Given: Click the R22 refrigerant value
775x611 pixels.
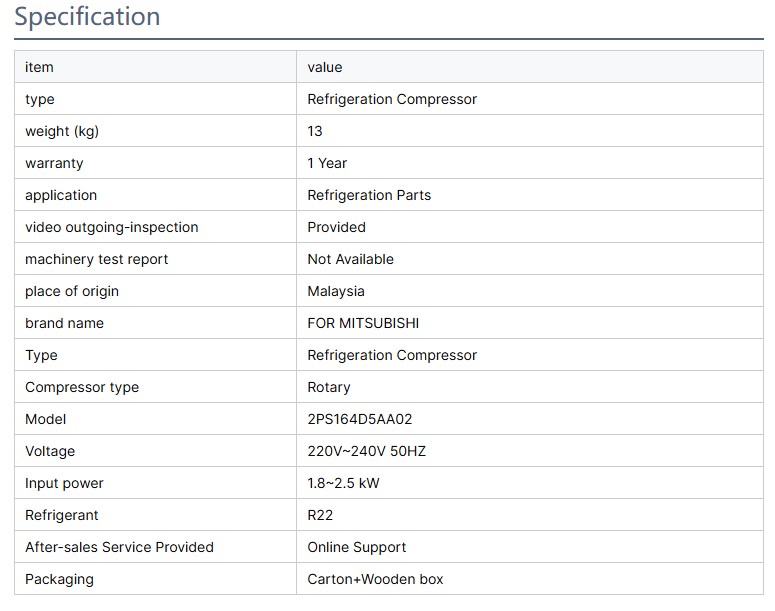Looking at the screenshot, I should [x=320, y=515].
